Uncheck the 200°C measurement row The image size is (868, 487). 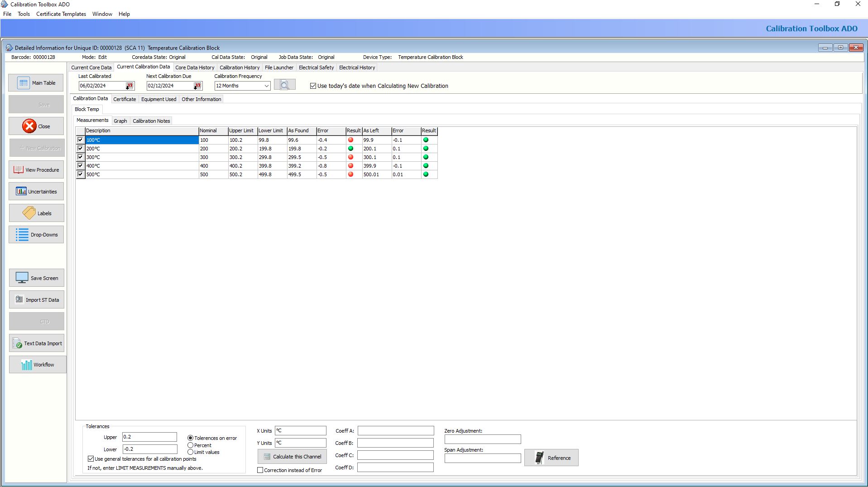(x=80, y=149)
